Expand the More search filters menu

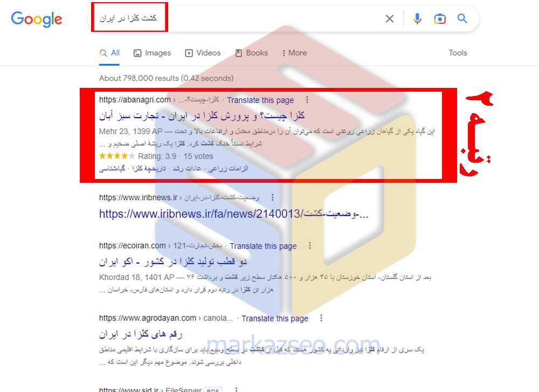click(x=294, y=53)
